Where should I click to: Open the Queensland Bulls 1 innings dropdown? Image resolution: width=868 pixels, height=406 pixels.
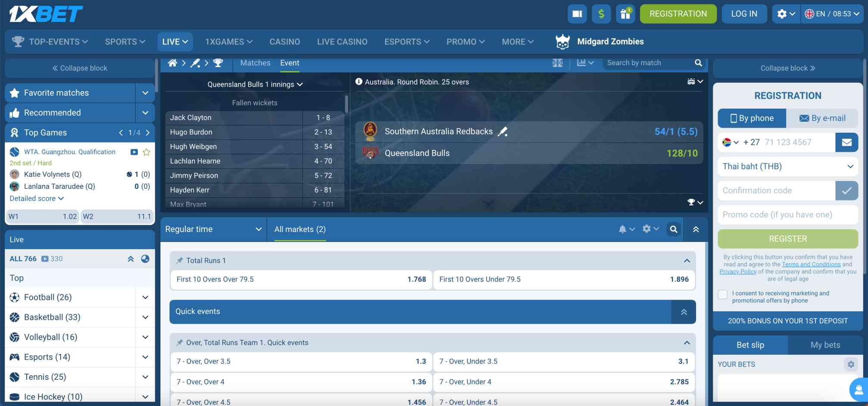(255, 84)
